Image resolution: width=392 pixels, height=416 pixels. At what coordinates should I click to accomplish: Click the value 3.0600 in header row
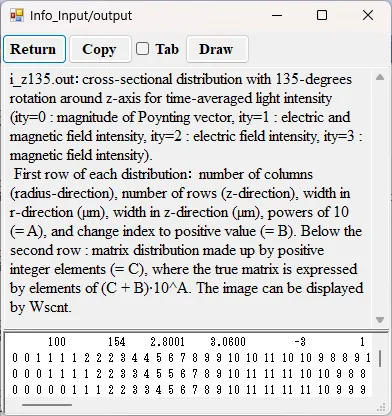click(228, 342)
